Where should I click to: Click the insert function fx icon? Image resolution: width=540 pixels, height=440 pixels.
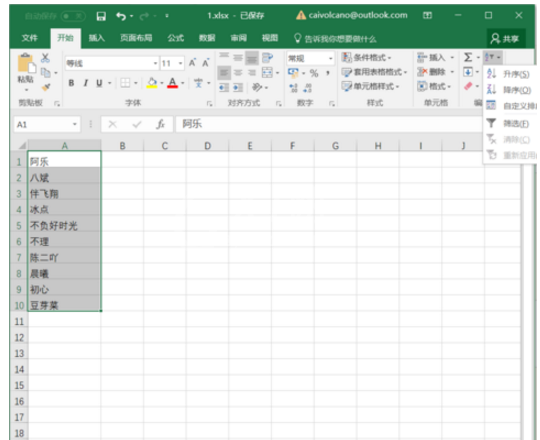pos(160,124)
